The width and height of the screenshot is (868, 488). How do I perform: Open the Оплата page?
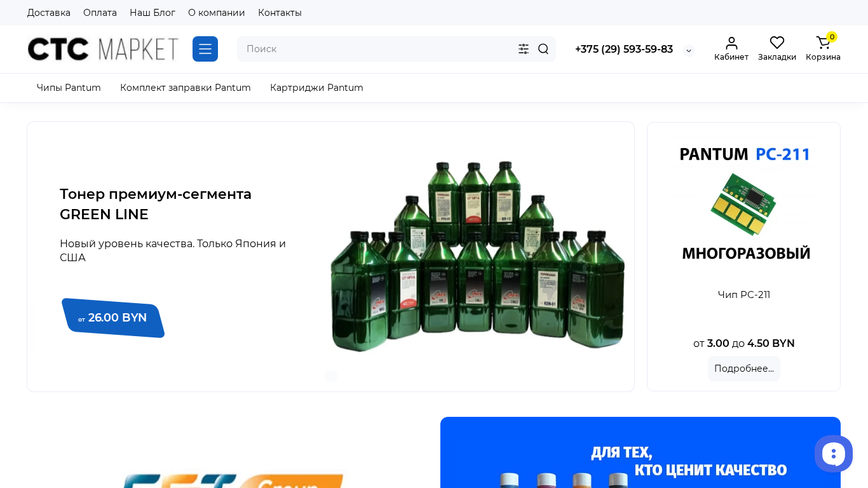tap(100, 13)
